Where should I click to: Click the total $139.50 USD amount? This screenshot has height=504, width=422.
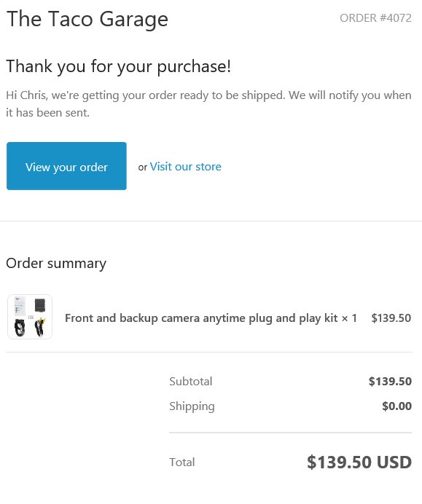(359, 462)
